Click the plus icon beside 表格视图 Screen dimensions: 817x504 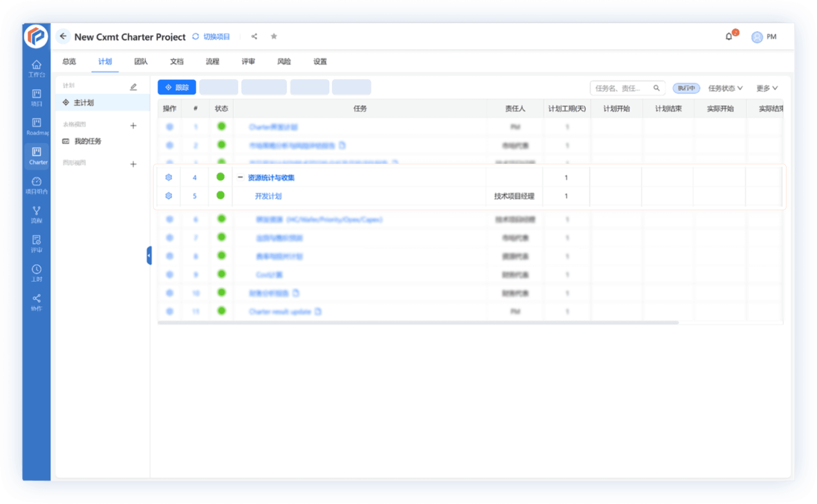[133, 126]
